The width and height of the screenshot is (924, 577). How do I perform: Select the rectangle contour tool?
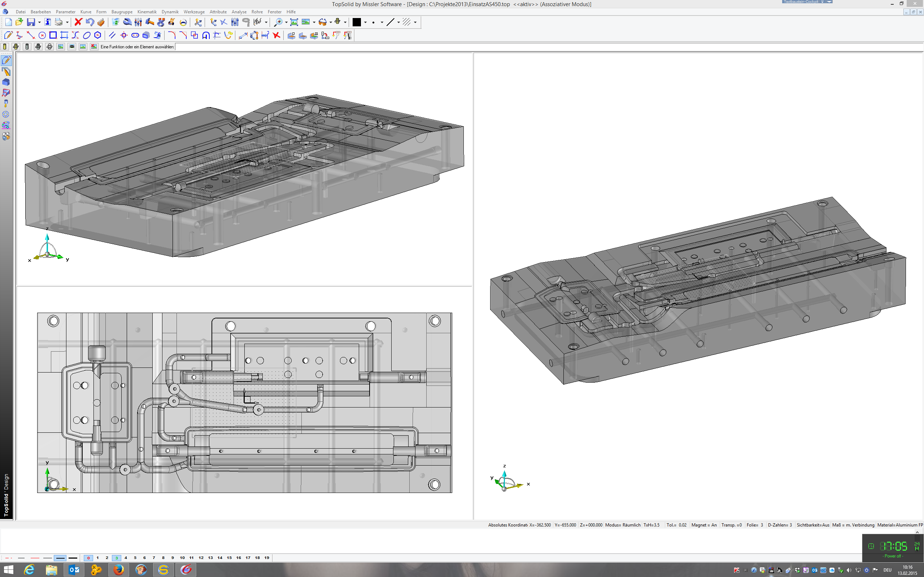point(53,35)
